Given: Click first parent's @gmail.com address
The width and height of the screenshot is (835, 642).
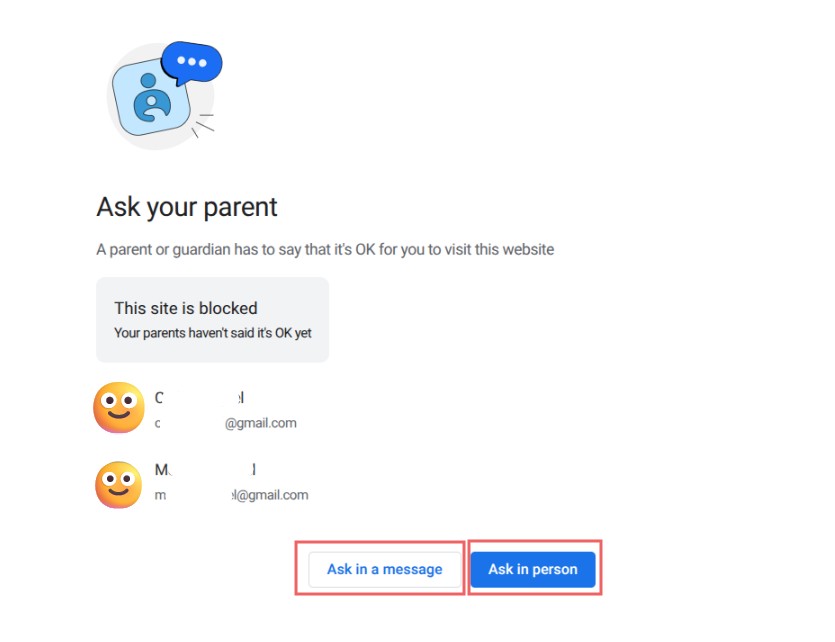Looking at the screenshot, I should [225, 423].
